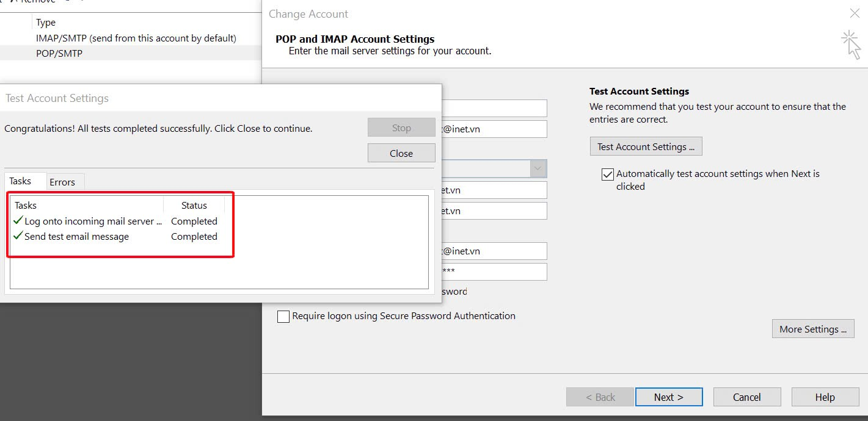
Task: Enable Require logon using Secure Password Authentication
Action: tap(283, 317)
